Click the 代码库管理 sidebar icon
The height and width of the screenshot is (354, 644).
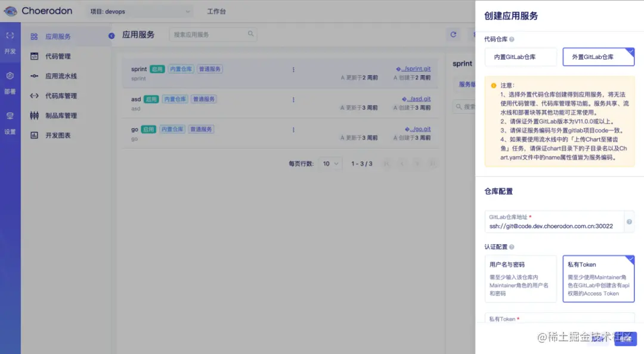tap(35, 96)
